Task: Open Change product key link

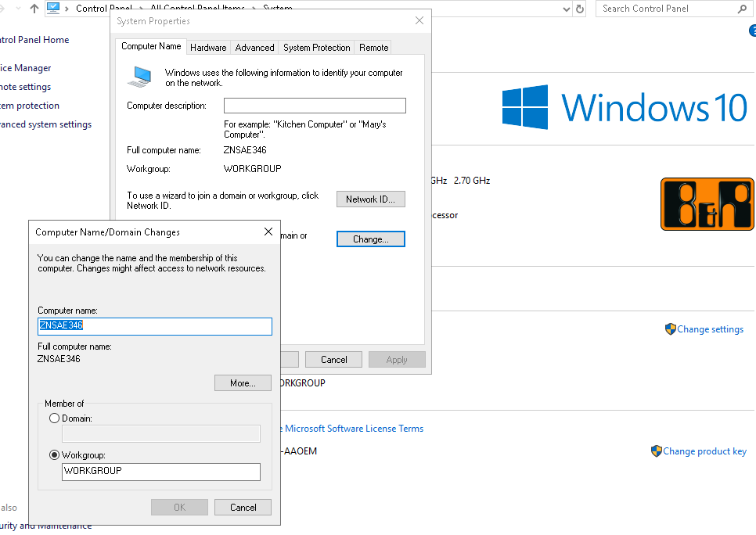Action: click(704, 451)
